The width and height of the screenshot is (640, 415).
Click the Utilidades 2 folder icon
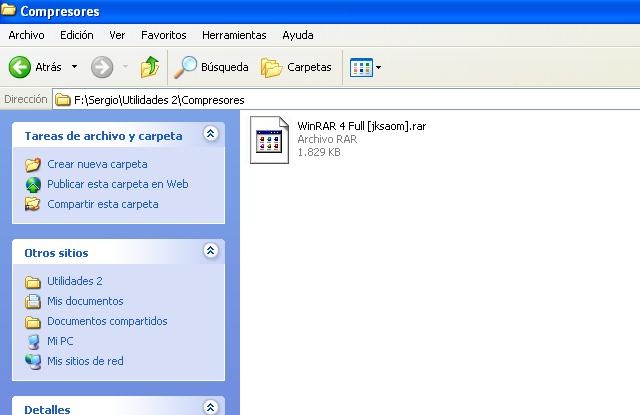(x=33, y=282)
